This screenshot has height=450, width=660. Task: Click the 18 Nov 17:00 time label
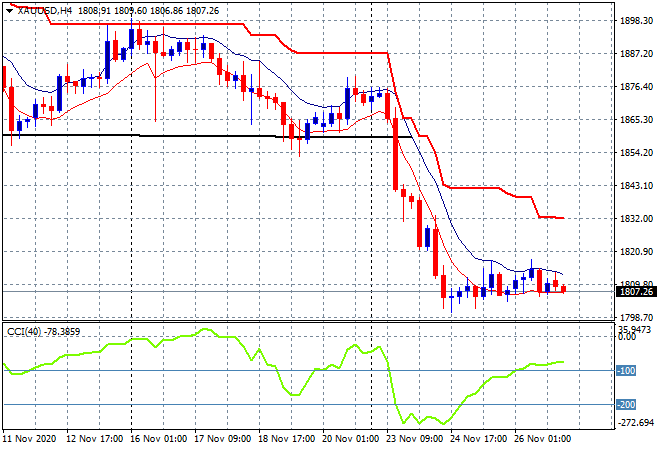tap(287, 439)
